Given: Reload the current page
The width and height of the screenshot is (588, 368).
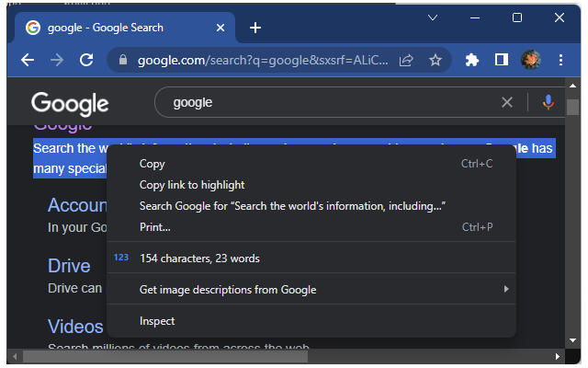Looking at the screenshot, I should click(x=86, y=60).
